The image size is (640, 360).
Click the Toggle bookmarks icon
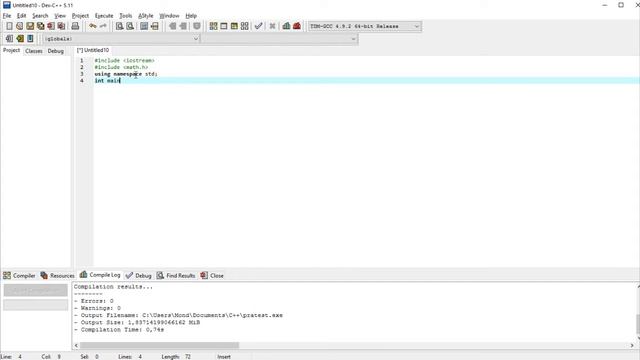coord(20,39)
